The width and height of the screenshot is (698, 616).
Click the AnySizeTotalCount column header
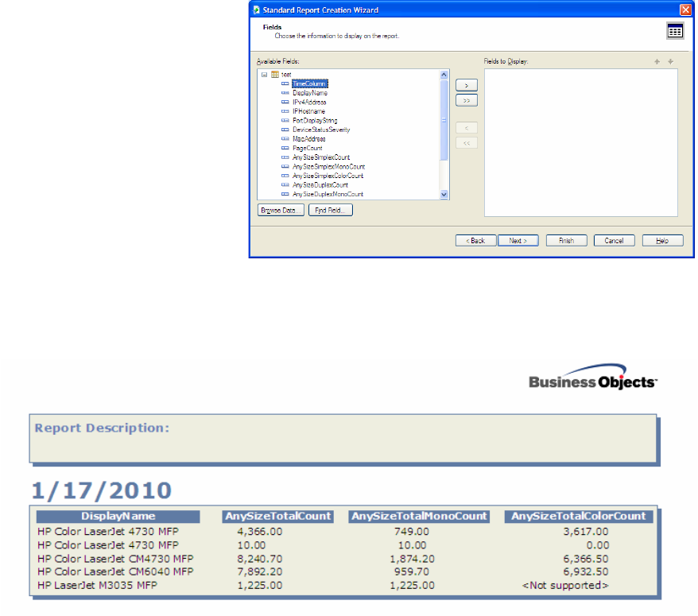(x=278, y=517)
